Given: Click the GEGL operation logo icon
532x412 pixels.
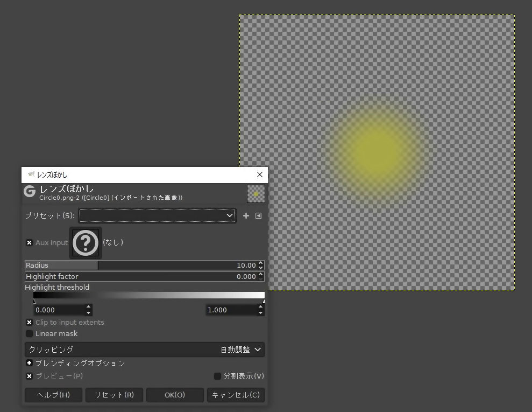Looking at the screenshot, I should (29, 192).
